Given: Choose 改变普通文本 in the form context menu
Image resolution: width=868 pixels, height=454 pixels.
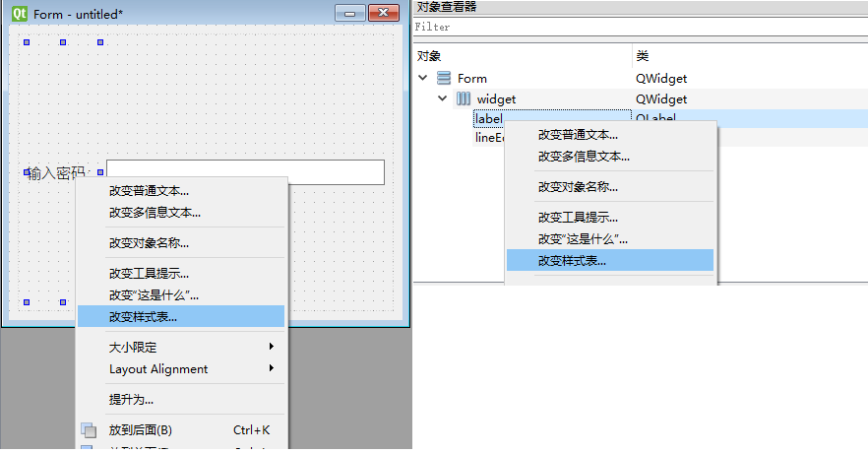Looking at the screenshot, I should coord(181,191).
